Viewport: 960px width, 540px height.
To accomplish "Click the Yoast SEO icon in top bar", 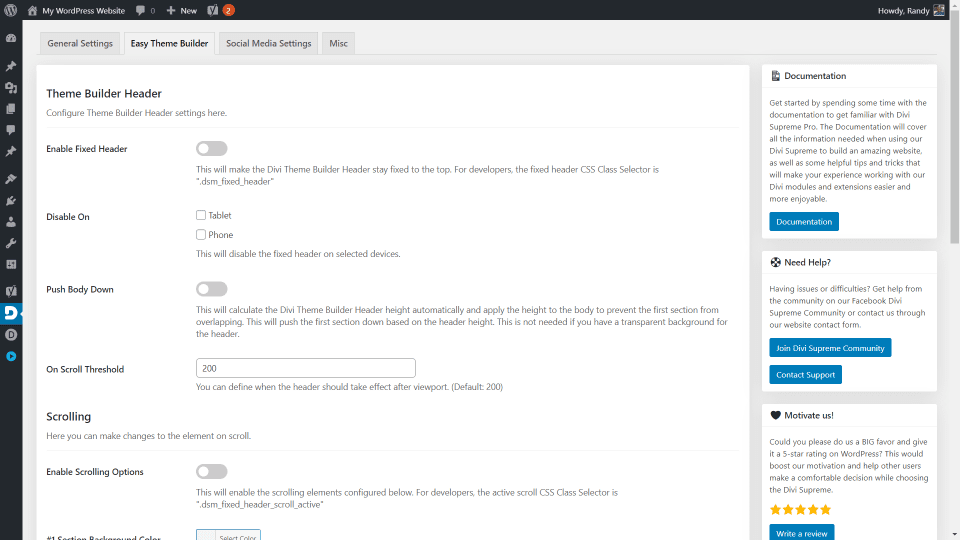I will 213,10.
